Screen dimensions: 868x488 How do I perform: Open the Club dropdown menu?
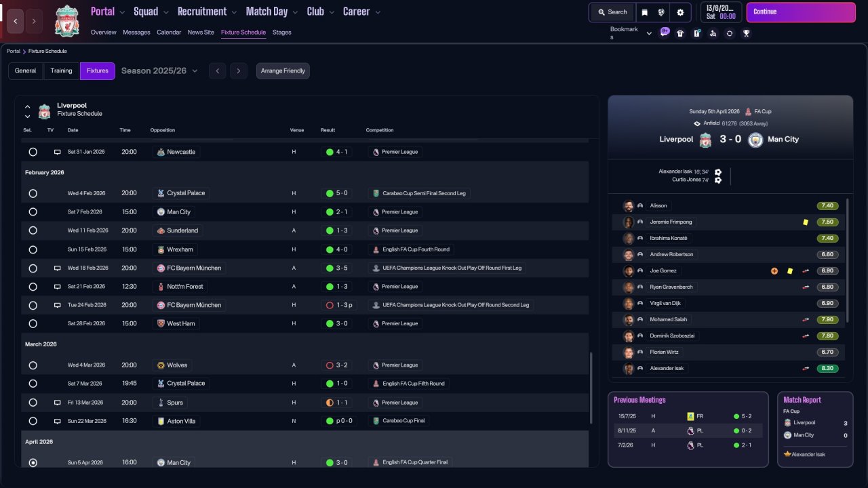321,12
